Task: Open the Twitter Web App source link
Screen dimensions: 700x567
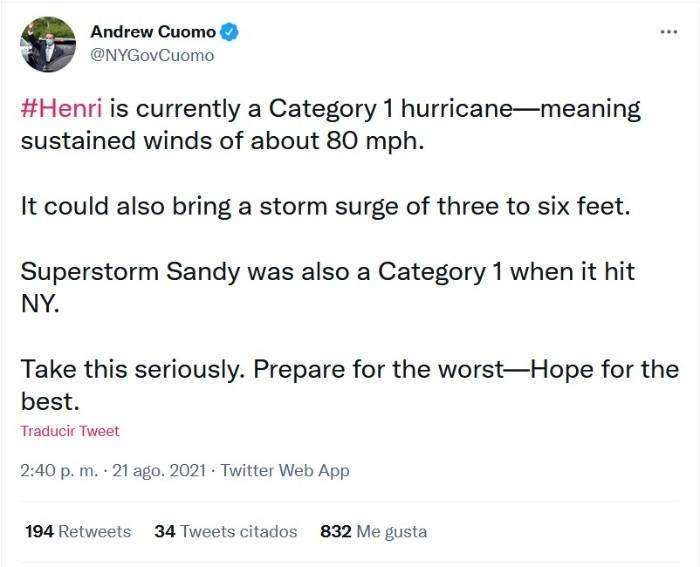Action: click(285, 470)
